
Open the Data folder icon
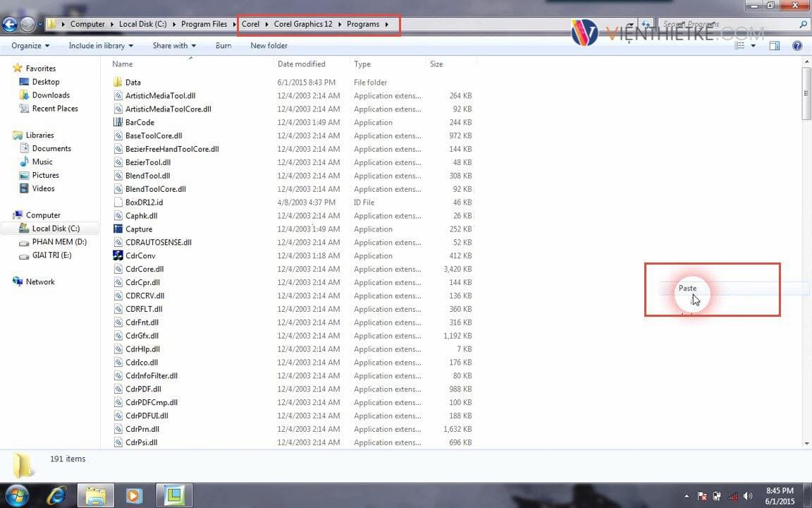pos(118,82)
